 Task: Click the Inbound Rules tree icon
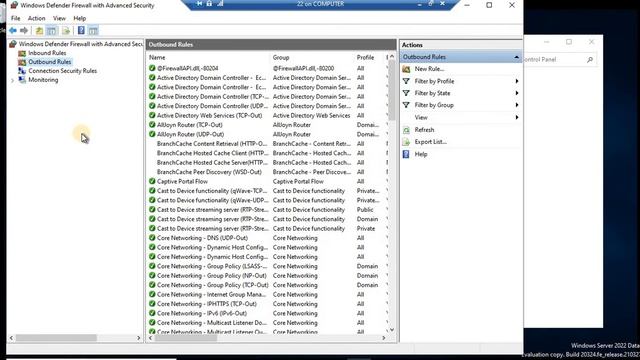(22, 53)
